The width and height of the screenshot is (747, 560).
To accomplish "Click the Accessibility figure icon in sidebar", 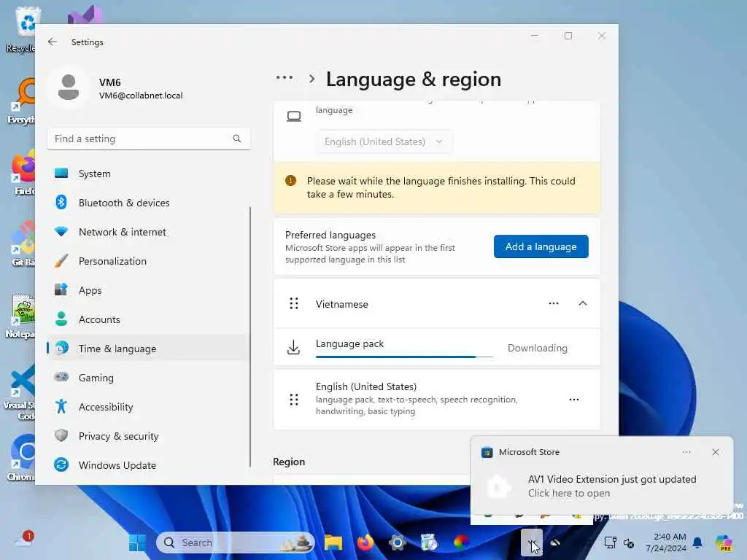I will (x=61, y=406).
